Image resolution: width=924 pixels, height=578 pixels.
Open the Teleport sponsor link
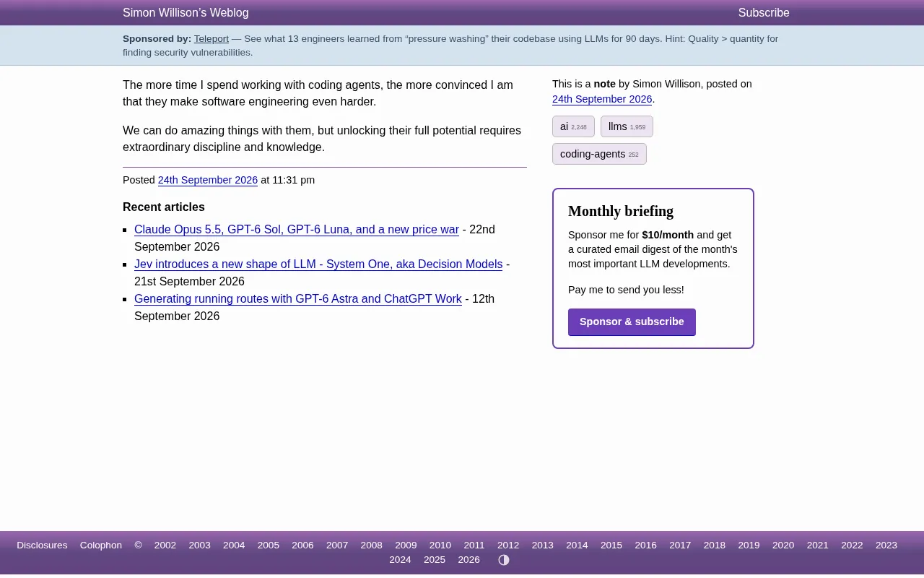212,39
